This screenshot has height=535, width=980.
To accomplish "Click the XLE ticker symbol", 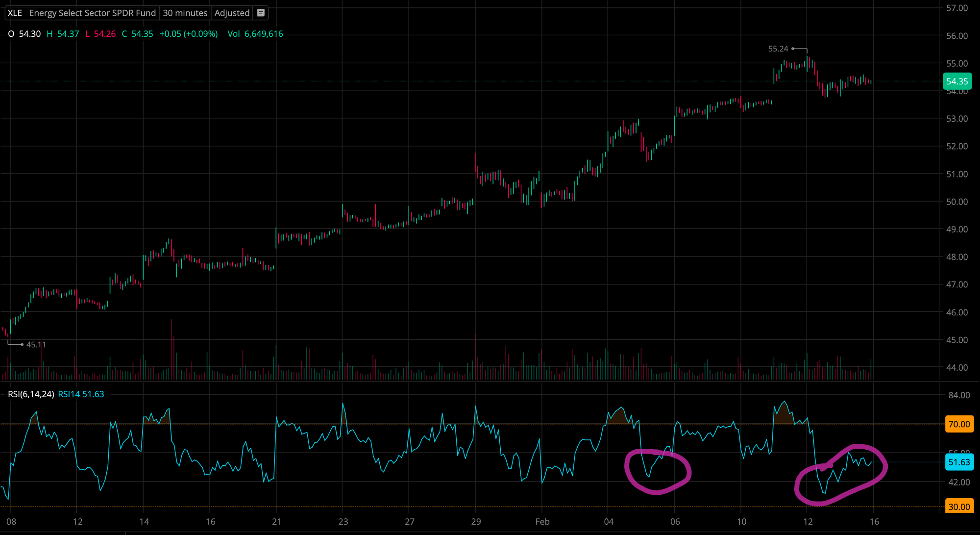I will point(15,13).
